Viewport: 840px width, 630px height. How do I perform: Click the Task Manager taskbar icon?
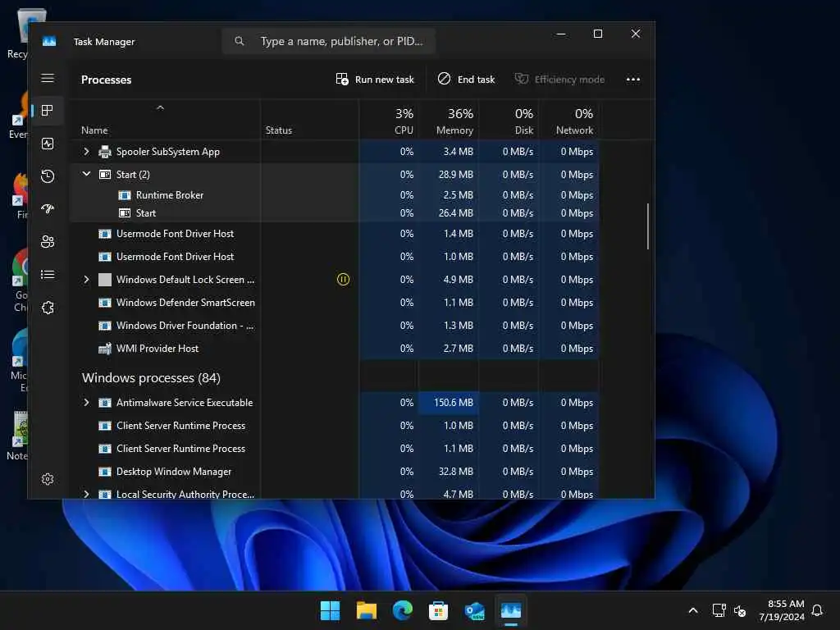510,610
